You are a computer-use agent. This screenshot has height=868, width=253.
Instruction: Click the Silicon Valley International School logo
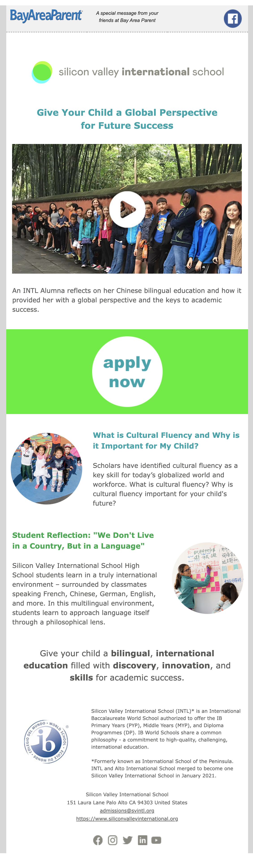click(128, 72)
